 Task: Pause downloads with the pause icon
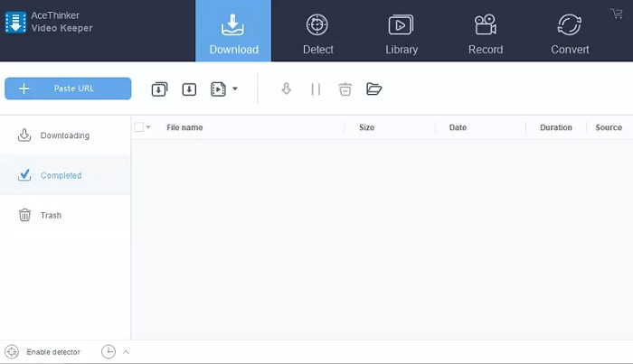pos(316,89)
